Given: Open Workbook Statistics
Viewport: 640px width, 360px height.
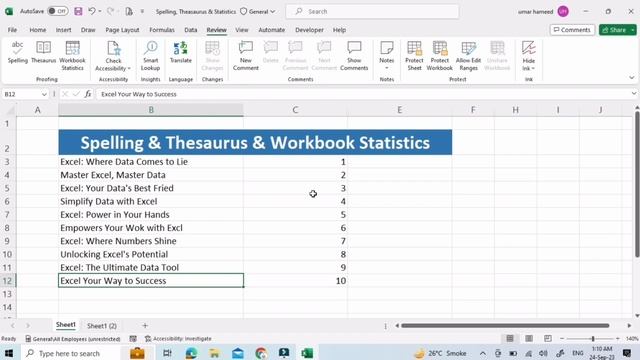Looking at the screenshot, I should (x=72, y=56).
